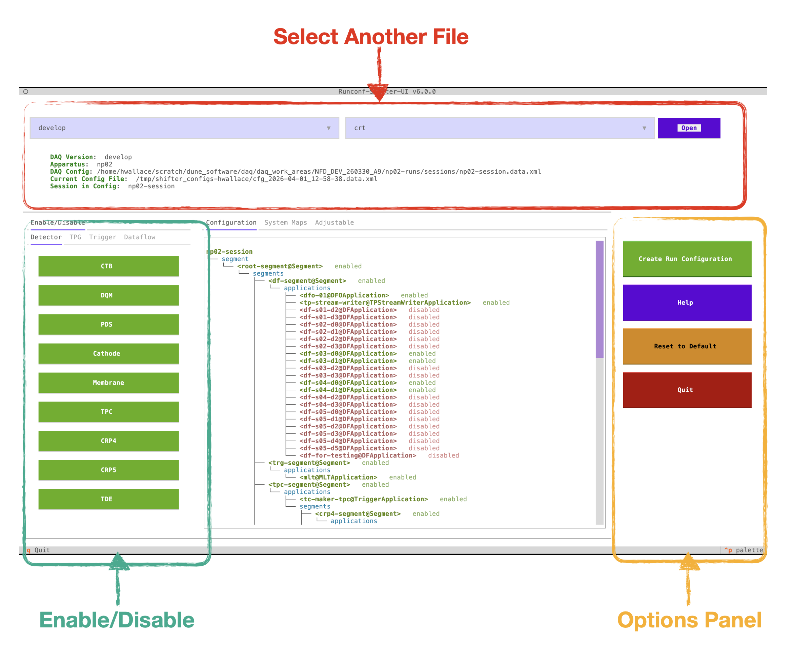The image size is (812, 662).
Task: Select the df-s03-d0@DFApplication tree row
Action: [x=367, y=353]
